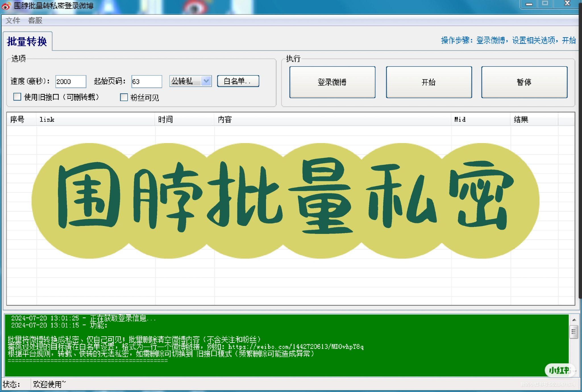Open the 文件 menu
Viewport: 582px width, 392px height.
[x=13, y=20]
